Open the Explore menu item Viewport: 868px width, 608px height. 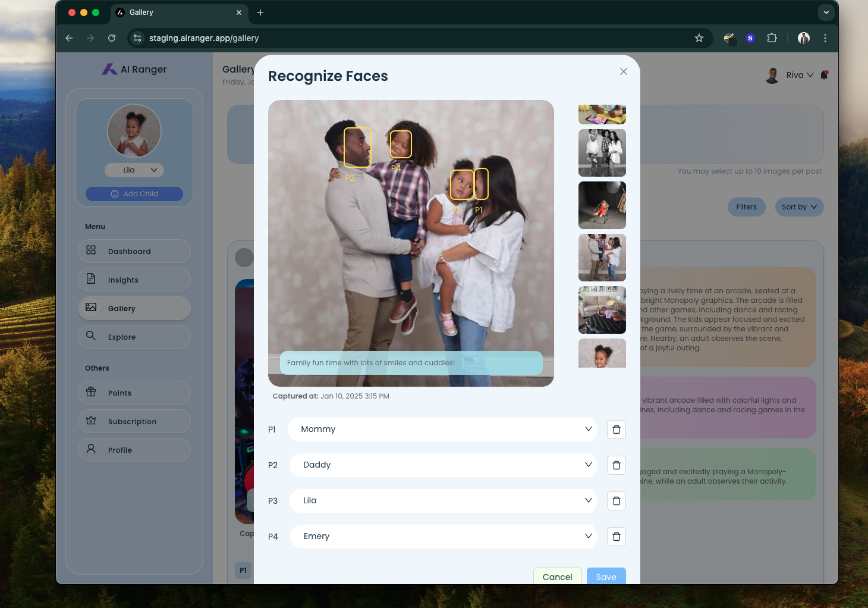(134, 337)
